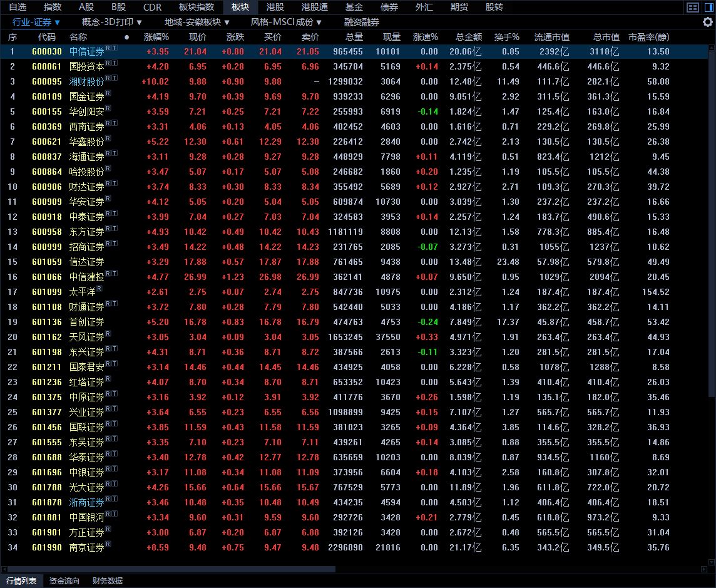
Task: Click the right arrow of the horizontal scrollbar
Action: (703, 569)
